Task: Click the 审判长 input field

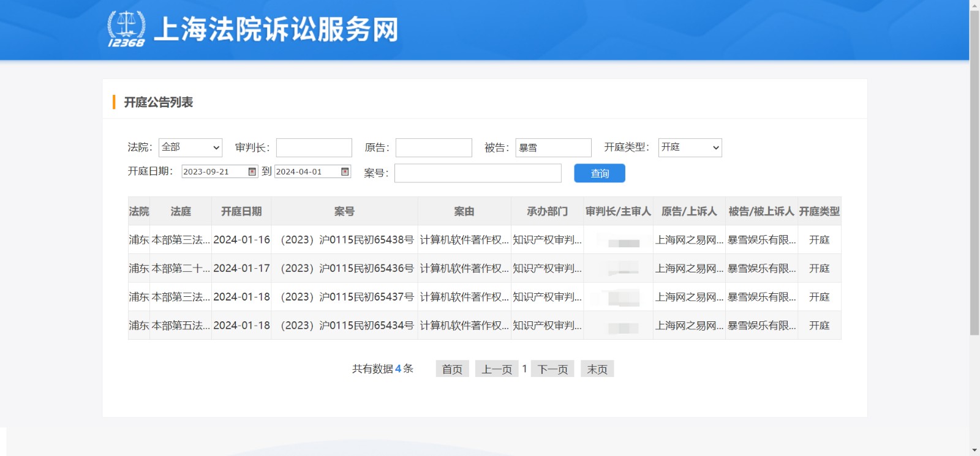Action: 314,148
